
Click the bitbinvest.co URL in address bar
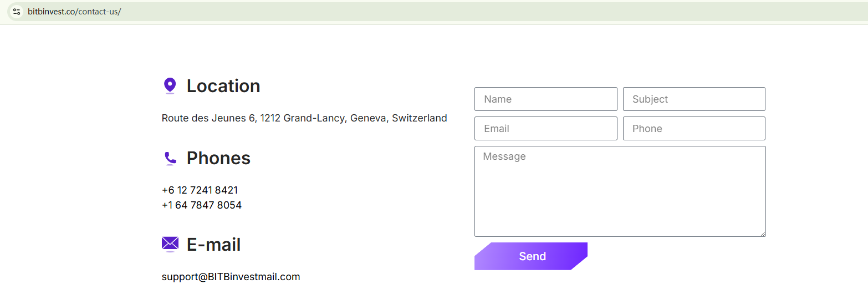tap(74, 12)
